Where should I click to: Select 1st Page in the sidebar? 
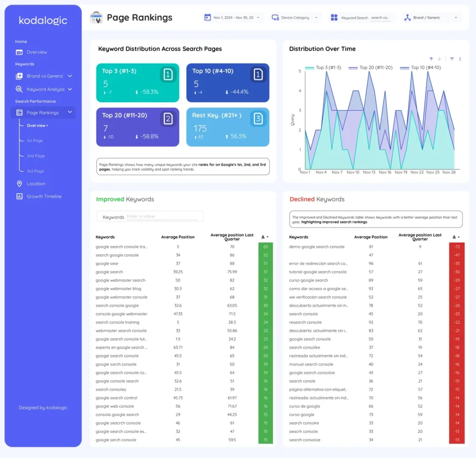click(x=34, y=140)
